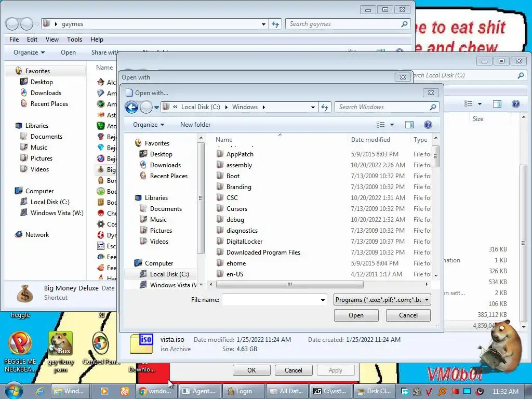Image resolution: width=532 pixels, height=399 pixels.
Task: Click Name column header in dialog
Action: click(224, 140)
